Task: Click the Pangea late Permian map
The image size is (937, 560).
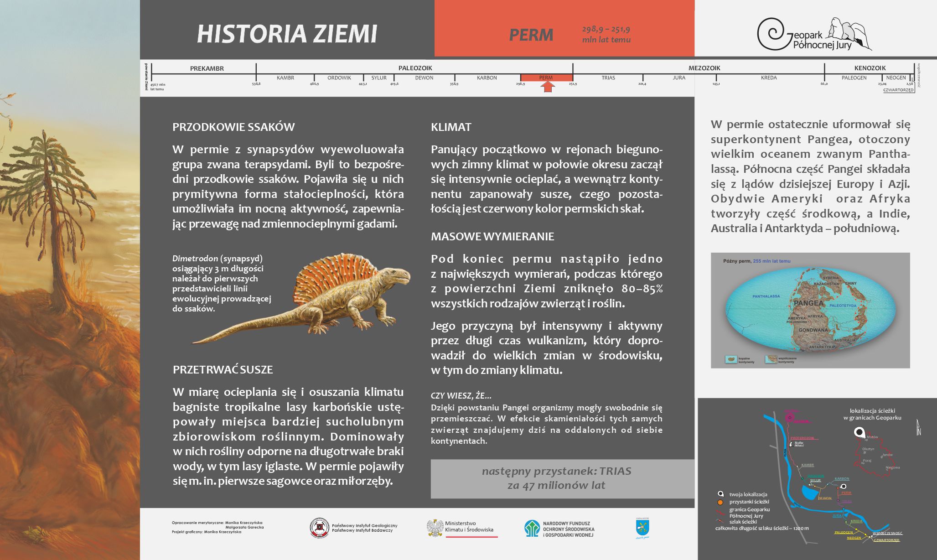Action: (810, 310)
